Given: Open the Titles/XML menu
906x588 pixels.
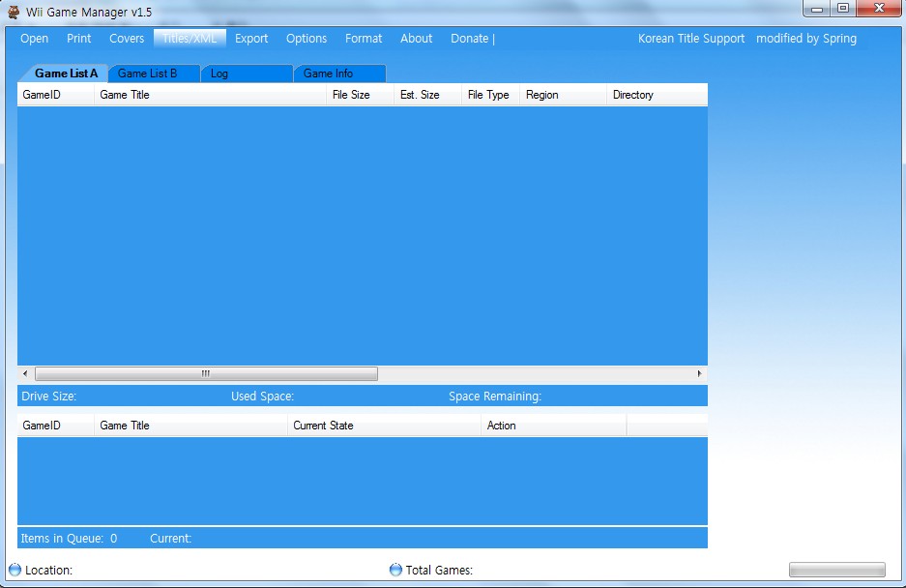Looking at the screenshot, I should tap(190, 39).
